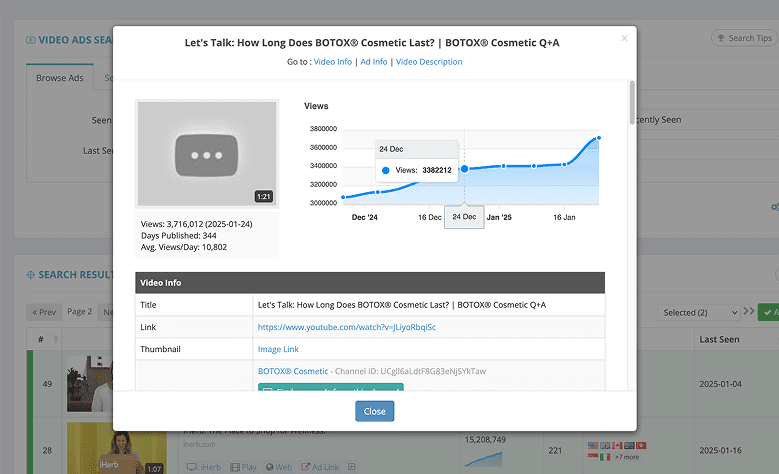
Task: Expand the Selected (2) dropdown
Action: (701, 313)
